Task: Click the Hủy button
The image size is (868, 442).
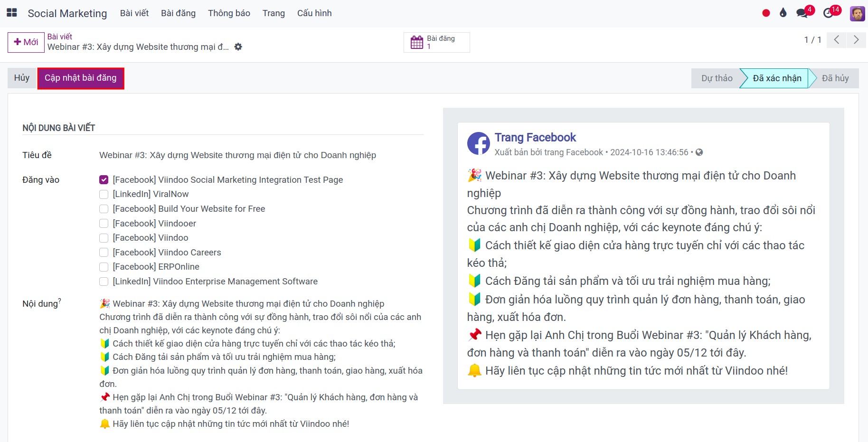Action: (21, 78)
